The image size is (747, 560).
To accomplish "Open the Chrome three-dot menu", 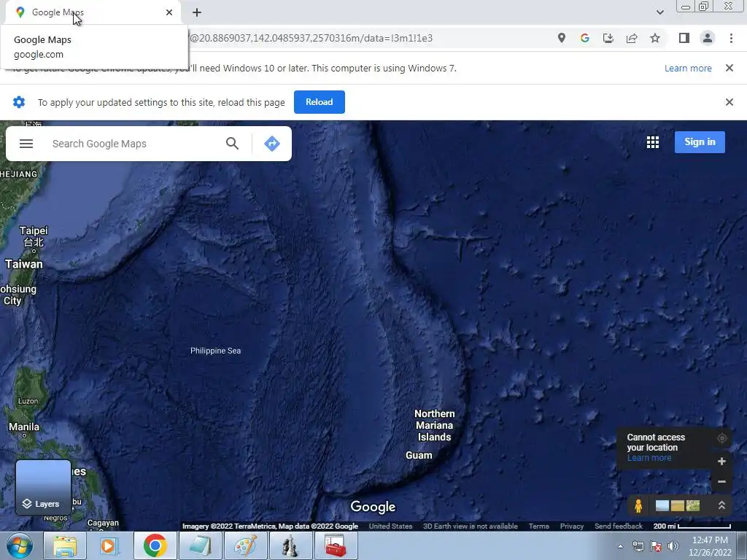I will point(731,38).
